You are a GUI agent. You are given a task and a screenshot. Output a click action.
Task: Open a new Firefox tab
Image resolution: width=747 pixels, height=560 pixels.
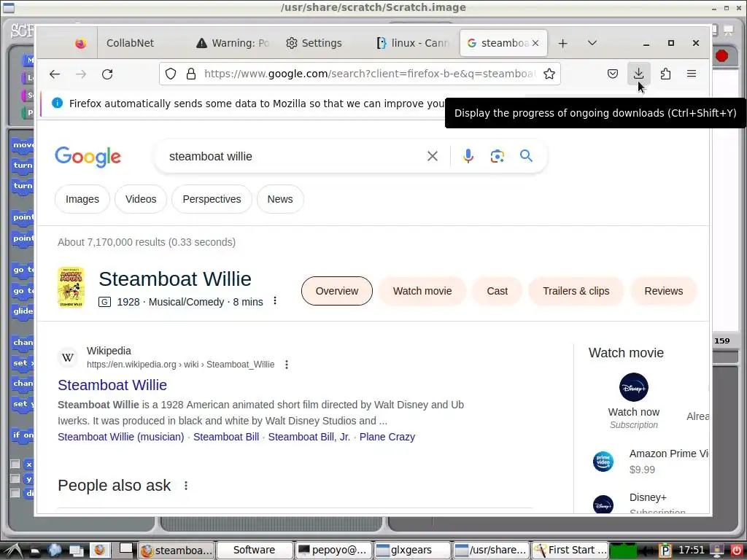(x=562, y=43)
